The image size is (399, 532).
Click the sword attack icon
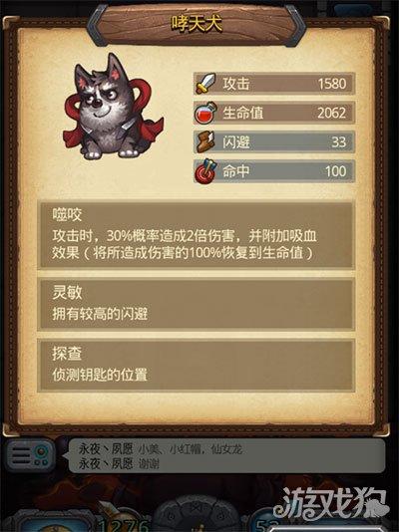pyautogui.click(x=205, y=84)
